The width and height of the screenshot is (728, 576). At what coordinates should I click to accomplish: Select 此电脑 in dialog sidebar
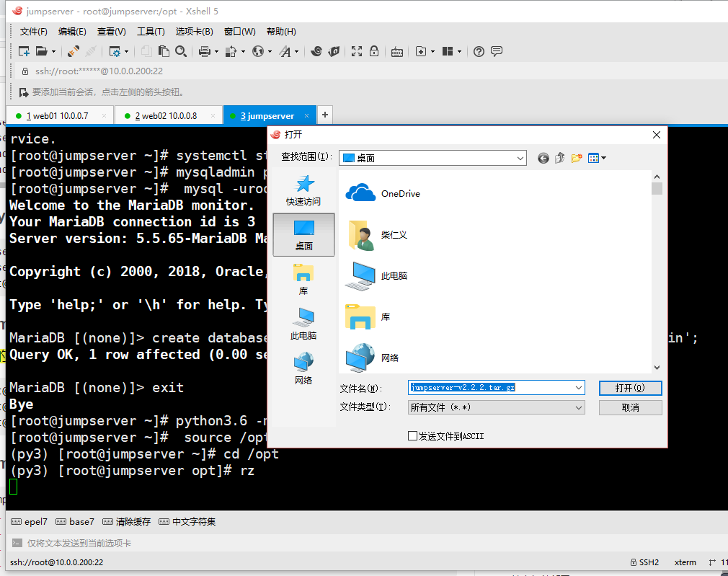(x=303, y=324)
